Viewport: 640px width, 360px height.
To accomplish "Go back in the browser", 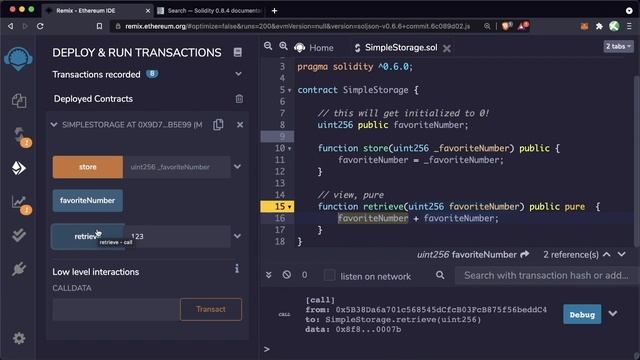I will (x=10, y=26).
